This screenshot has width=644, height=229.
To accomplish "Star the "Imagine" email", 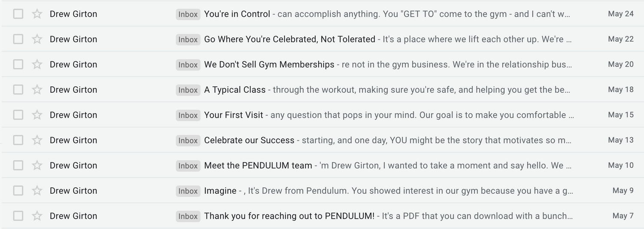I will click(37, 191).
